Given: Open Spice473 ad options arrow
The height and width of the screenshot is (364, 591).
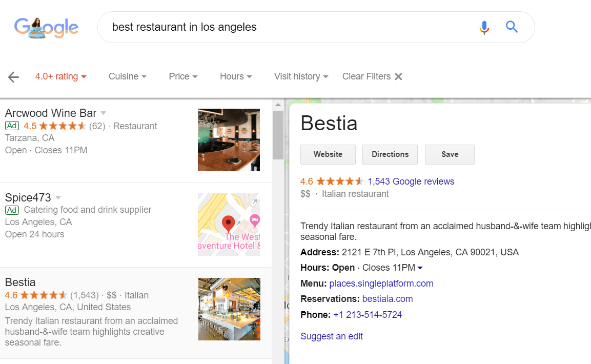Looking at the screenshot, I should [x=58, y=197].
